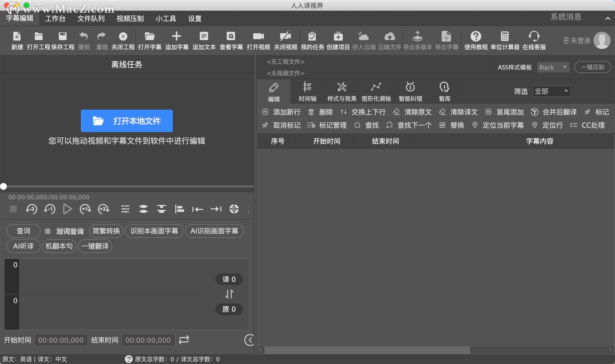Close the project via 关闭工程 icon

(123, 36)
